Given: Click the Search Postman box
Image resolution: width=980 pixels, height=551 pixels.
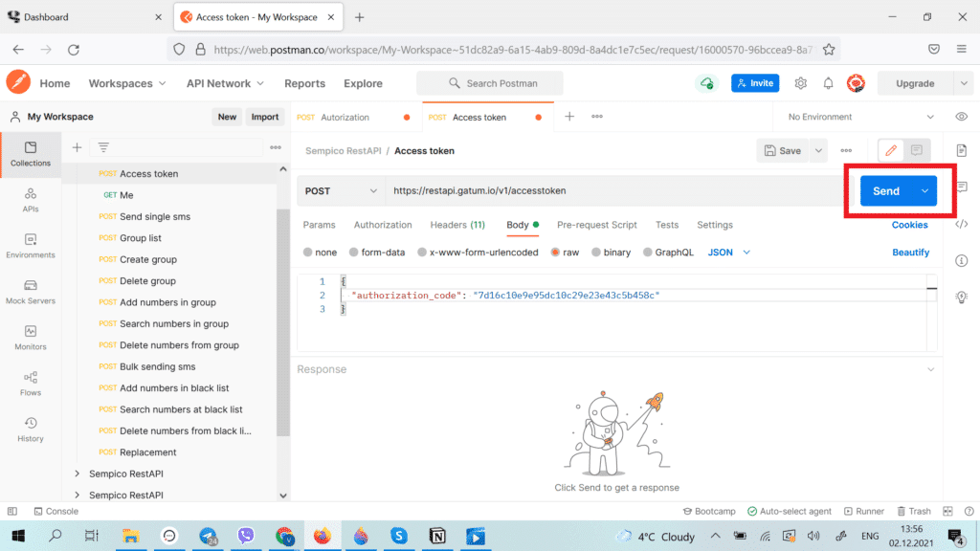Looking at the screenshot, I should (x=490, y=83).
